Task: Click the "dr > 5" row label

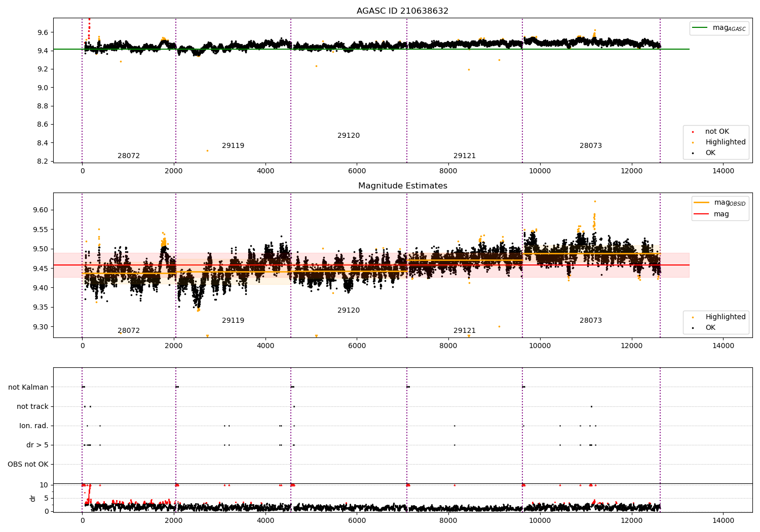Action: tap(37, 445)
